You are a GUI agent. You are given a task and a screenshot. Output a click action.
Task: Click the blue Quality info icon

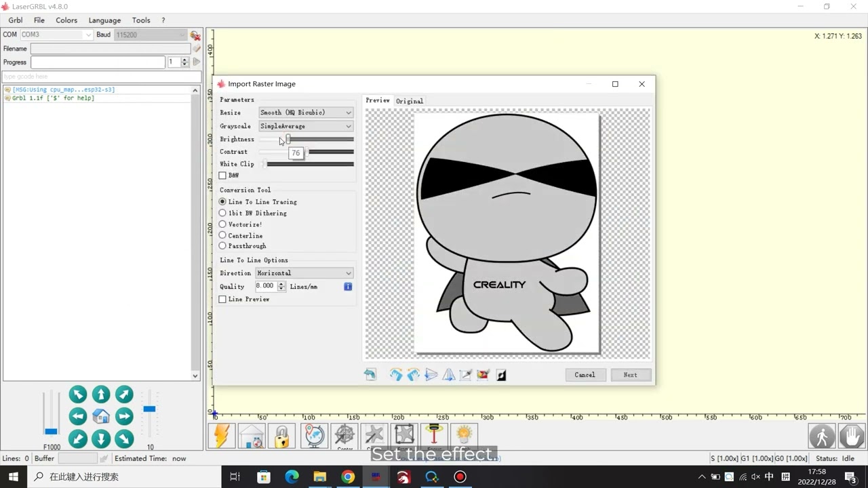pyautogui.click(x=348, y=287)
